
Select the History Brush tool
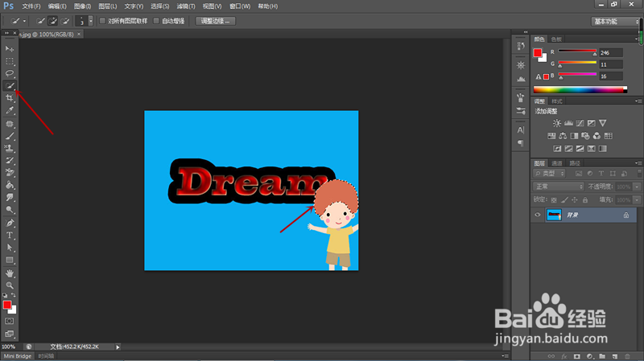(x=10, y=160)
